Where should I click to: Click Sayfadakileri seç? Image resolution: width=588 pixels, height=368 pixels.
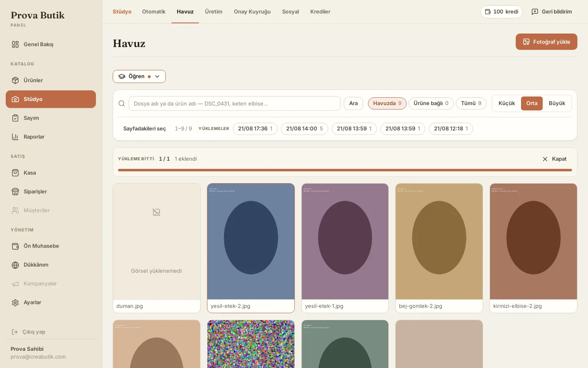coord(145,129)
